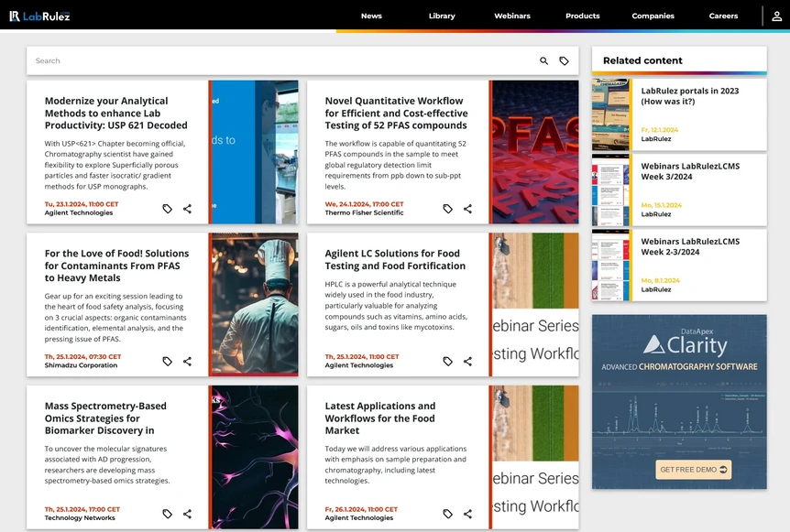Click the Clarity chromatography software ad
The image size is (790, 532).
coord(679,402)
